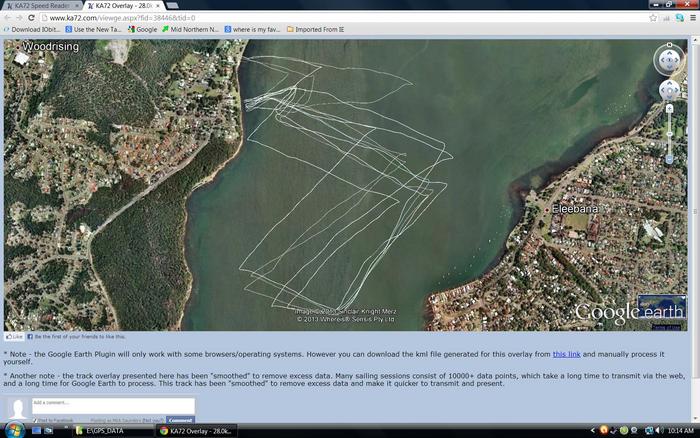700x438 pixels.
Task: Open the 'this link' kml download link
Action: (x=566, y=355)
